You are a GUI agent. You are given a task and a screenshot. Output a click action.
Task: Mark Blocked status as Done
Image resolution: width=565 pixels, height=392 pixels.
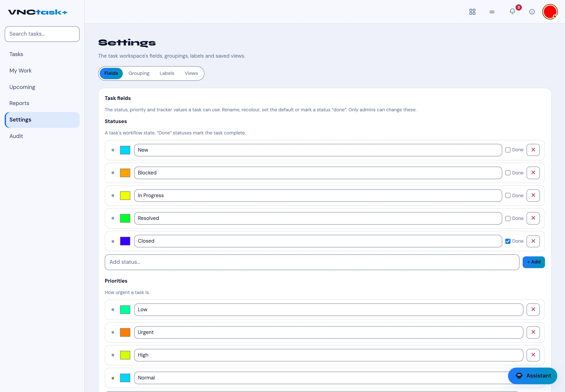coord(508,173)
